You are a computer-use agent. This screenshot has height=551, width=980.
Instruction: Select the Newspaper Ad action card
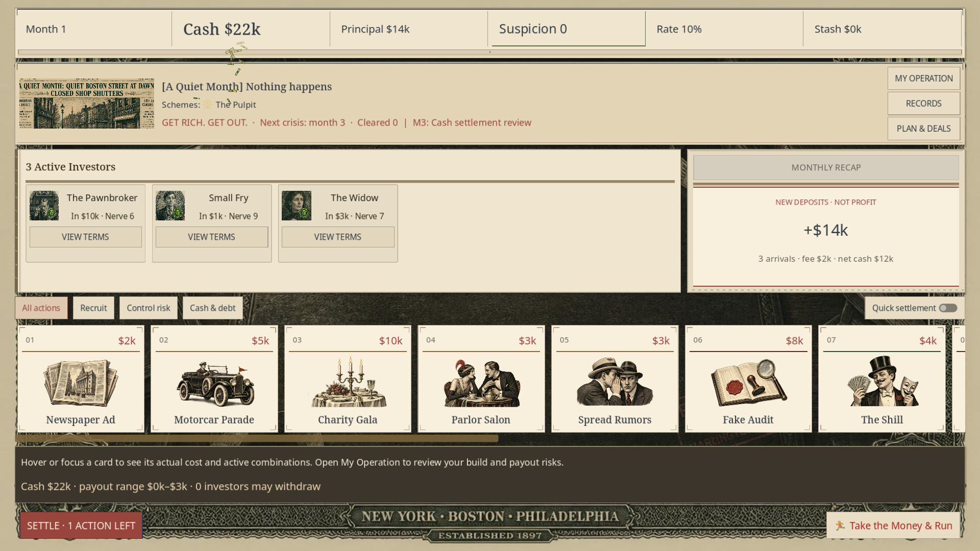tap(81, 379)
